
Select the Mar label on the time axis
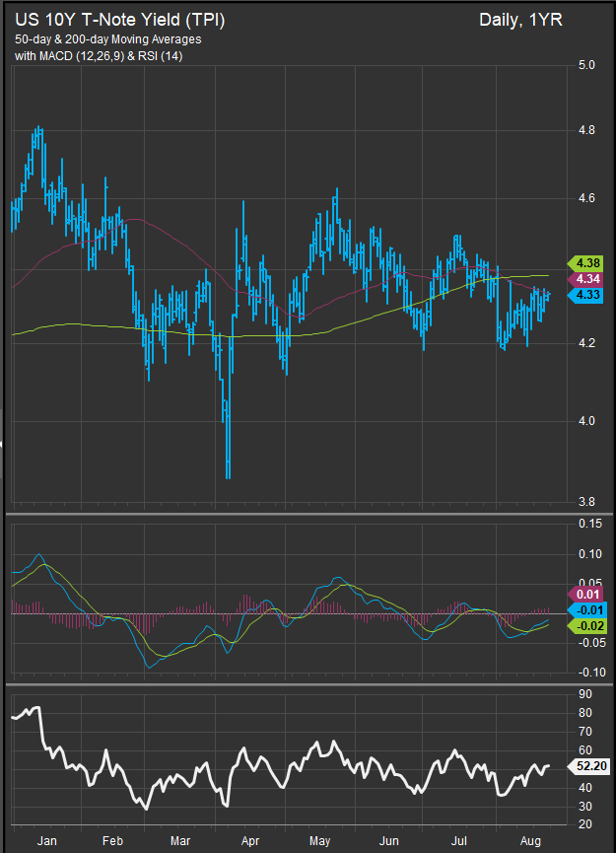tap(180, 842)
